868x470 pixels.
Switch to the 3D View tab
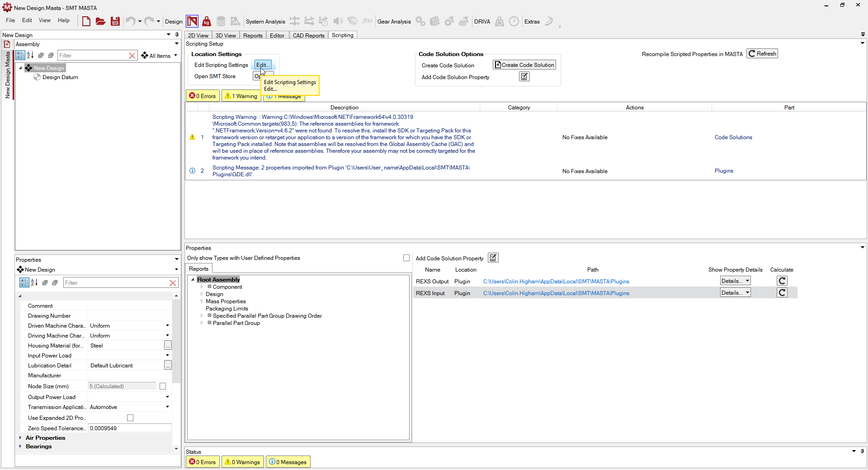[226, 35]
